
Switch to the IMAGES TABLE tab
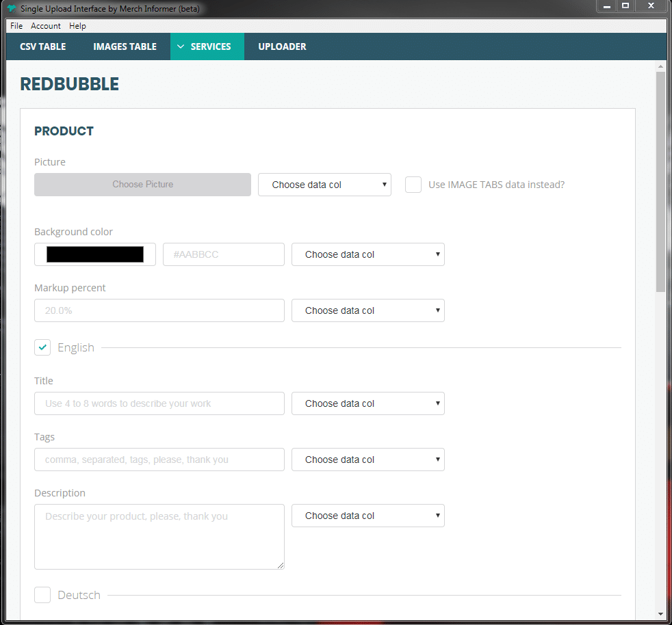click(125, 46)
